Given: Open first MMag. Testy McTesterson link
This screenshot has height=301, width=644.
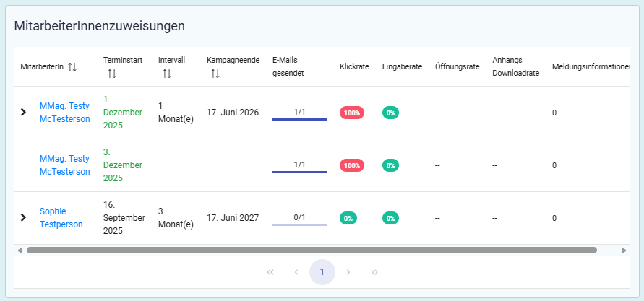Looking at the screenshot, I should click(64, 113).
